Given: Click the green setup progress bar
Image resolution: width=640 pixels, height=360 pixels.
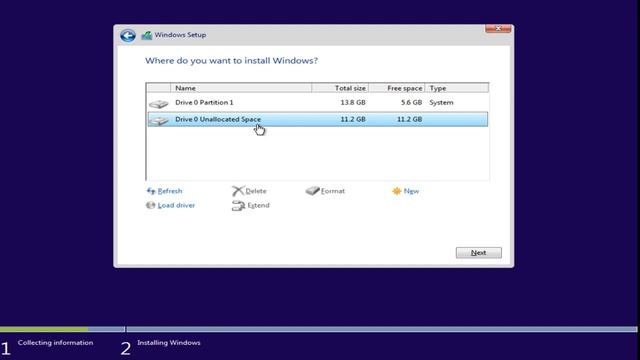Looking at the screenshot, I should [44, 329].
